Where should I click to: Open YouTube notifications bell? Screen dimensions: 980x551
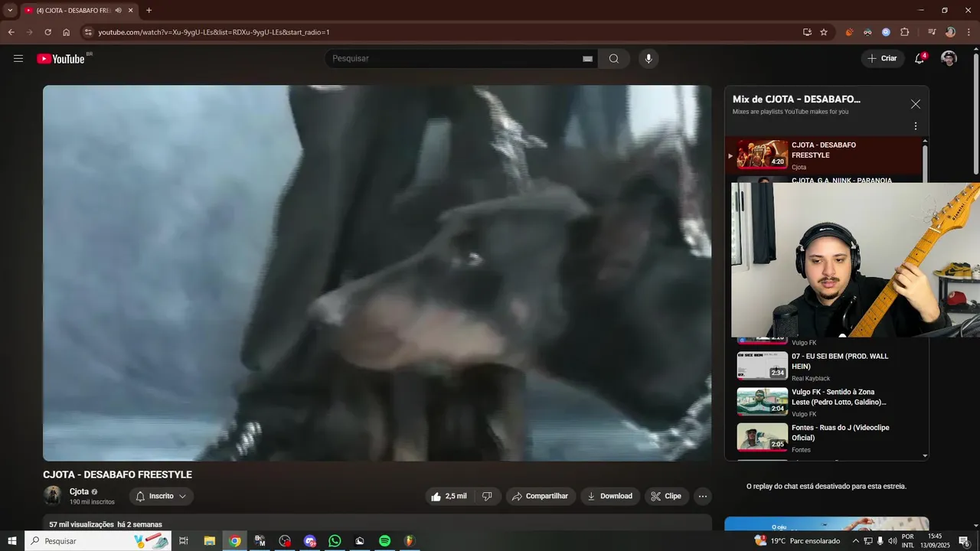pos(920,59)
